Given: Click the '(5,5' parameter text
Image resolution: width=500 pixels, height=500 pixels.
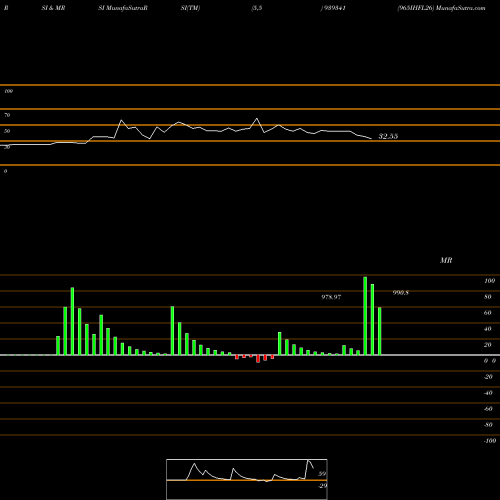Looking at the screenshot, I should click(257, 8).
